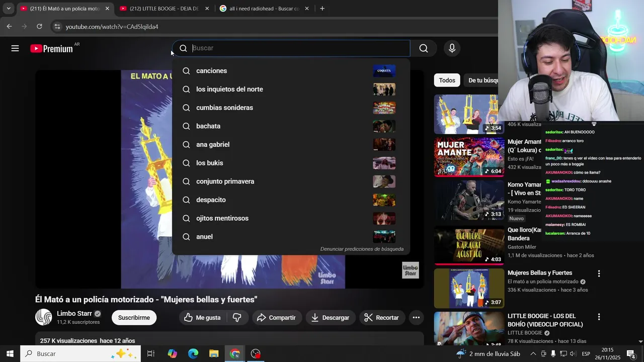The height and width of the screenshot is (362, 644).
Task: Open the Windows Start menu
Action: point(10,354)
